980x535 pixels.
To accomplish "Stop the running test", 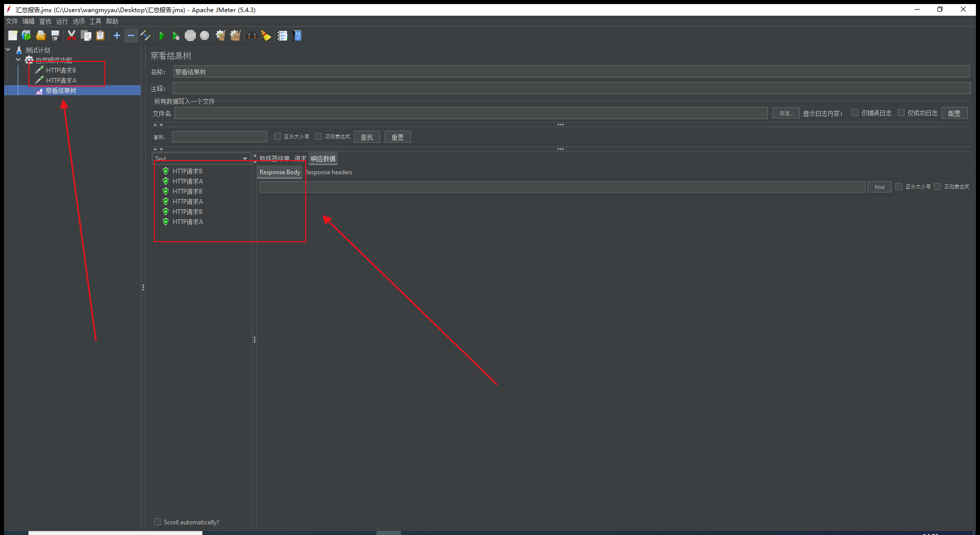I will 190,35.
